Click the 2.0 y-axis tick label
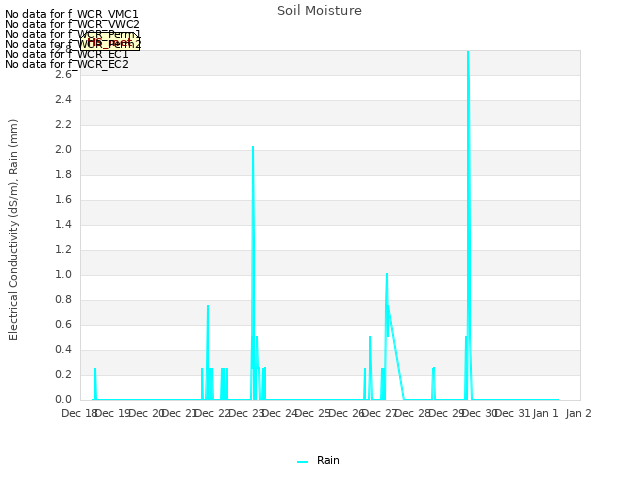The width and height of the screenshot is (640, 480). pos(63,150)
